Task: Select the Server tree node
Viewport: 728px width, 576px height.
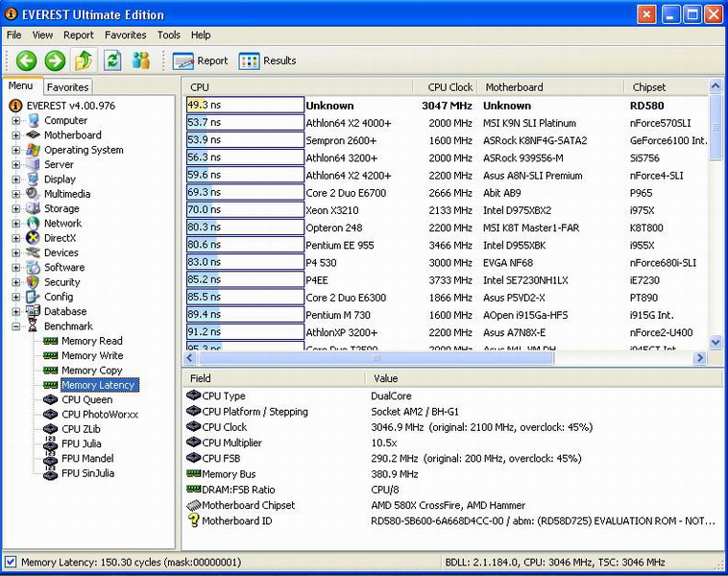Action: point(59,164)
